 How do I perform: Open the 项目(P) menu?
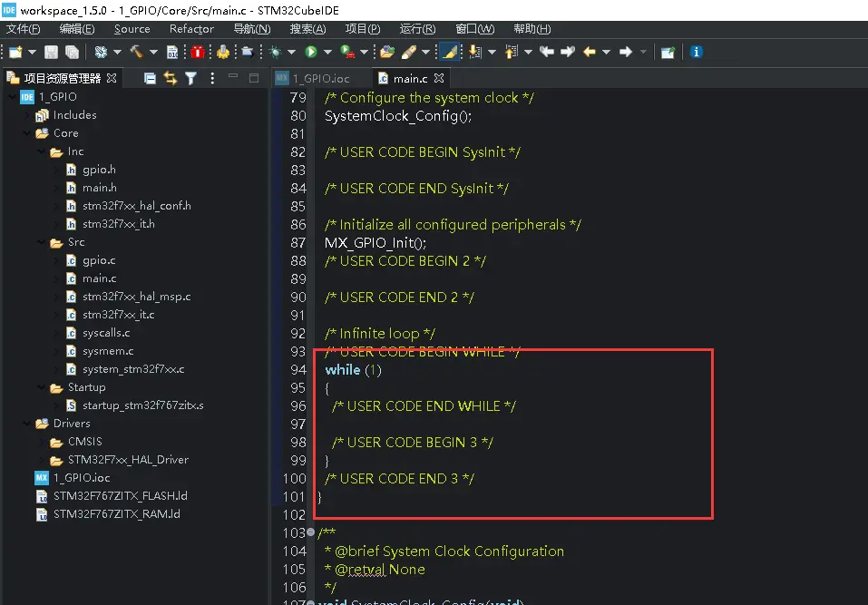(x=363, y=29)
